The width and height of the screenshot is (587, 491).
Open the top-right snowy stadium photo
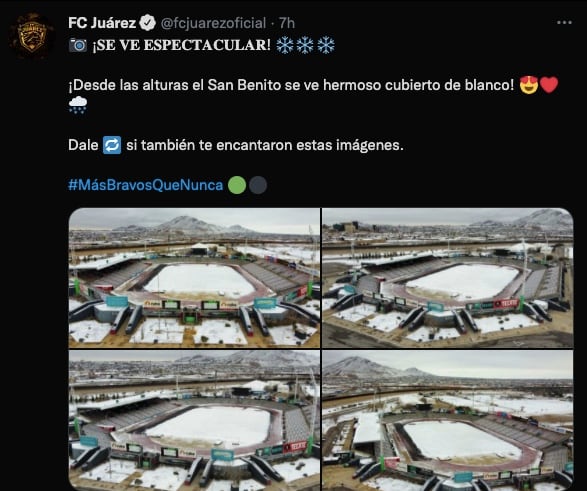[448, 278]
